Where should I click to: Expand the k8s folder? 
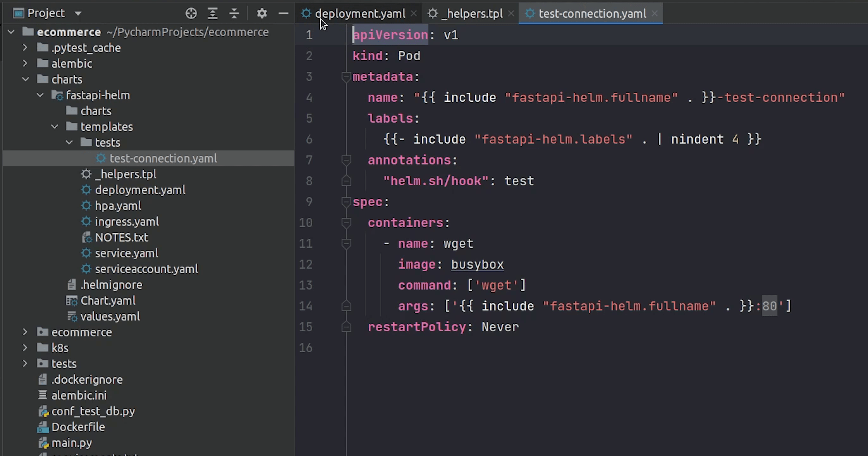(x=25, y=348)
